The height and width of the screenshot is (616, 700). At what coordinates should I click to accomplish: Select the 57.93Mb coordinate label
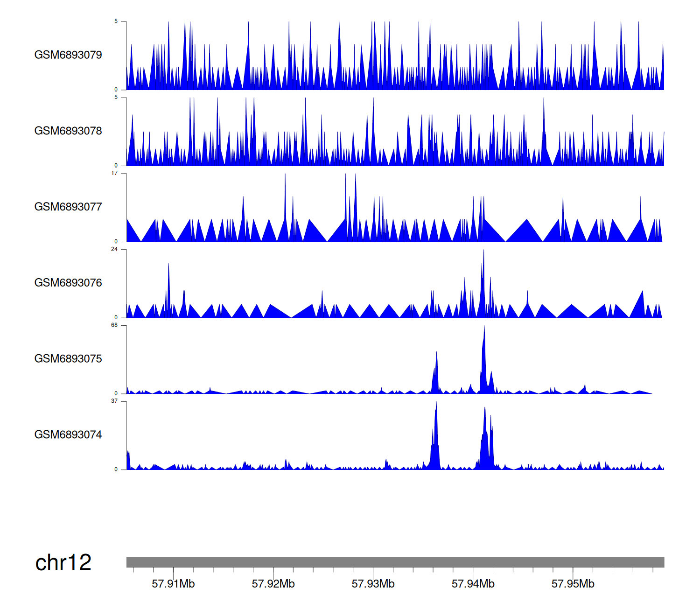pyautogui.click(x=373, y=584)
